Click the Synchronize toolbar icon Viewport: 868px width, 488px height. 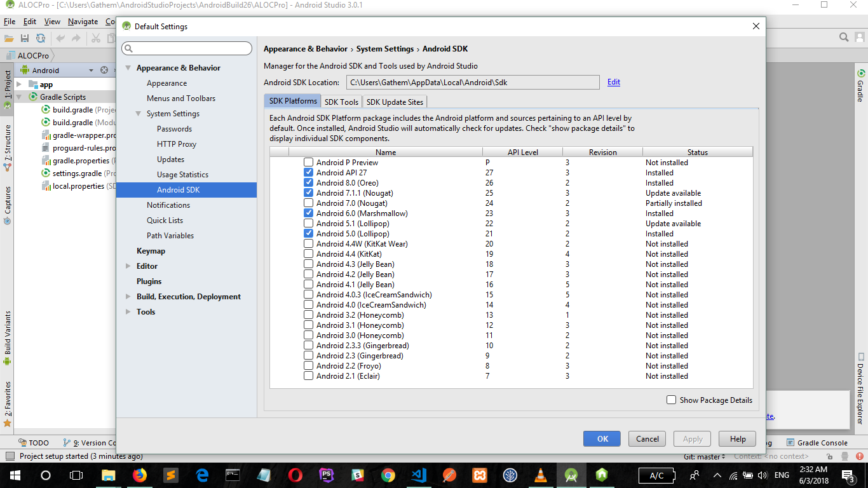(41, 38)
